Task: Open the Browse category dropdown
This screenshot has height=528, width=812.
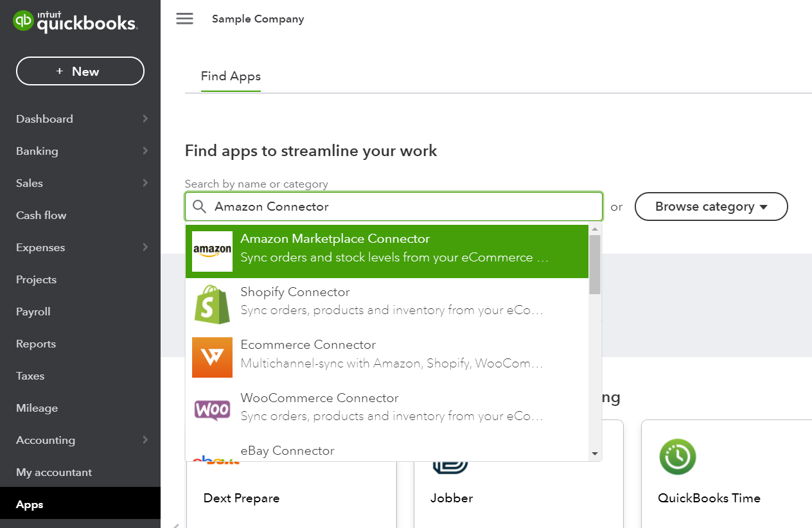Action: coord(711,207)
